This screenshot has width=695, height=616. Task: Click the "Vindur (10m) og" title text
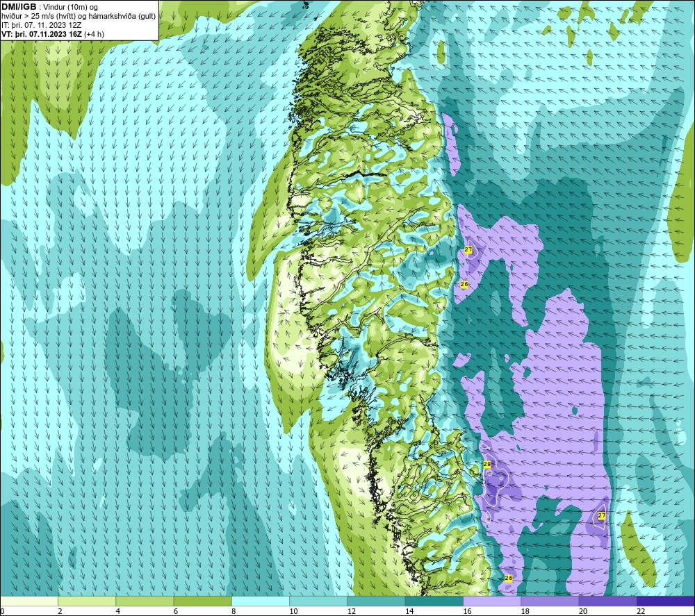click(x=70, y=8)
